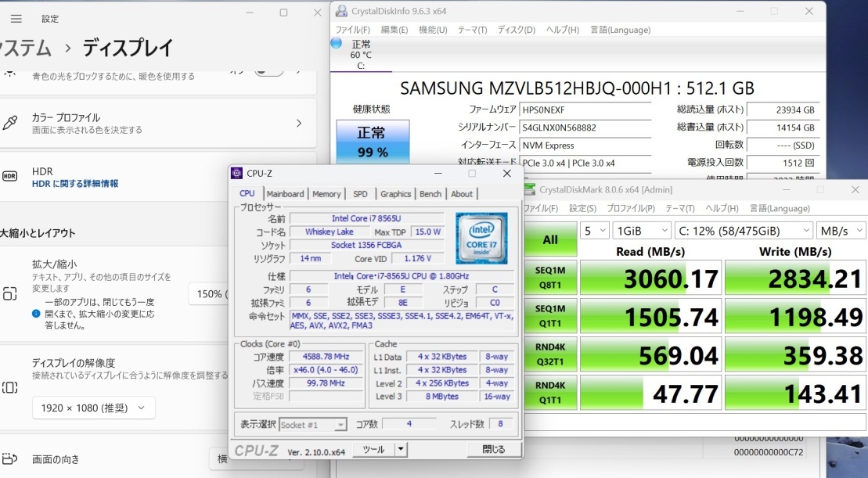Click the blue info icon beside scaling notice
This screenshot has width=868, height=478.
[x=36, y=314]
